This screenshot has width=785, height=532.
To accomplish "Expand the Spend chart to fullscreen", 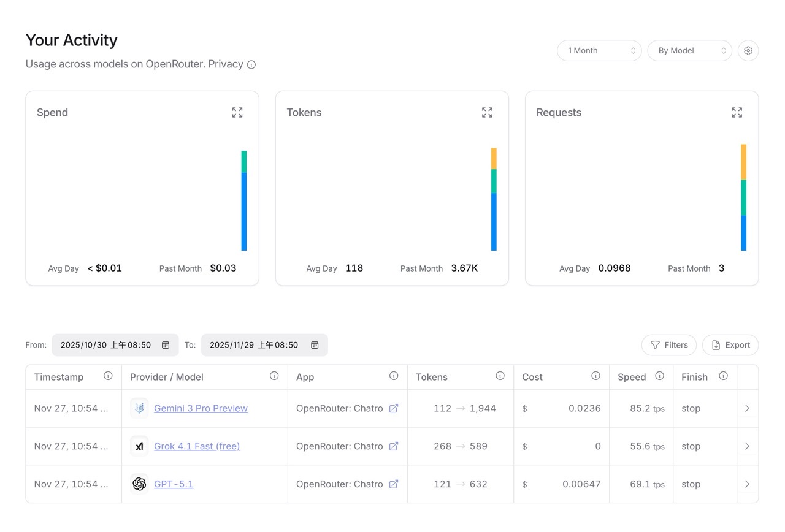I will click(x=237, y=113).
